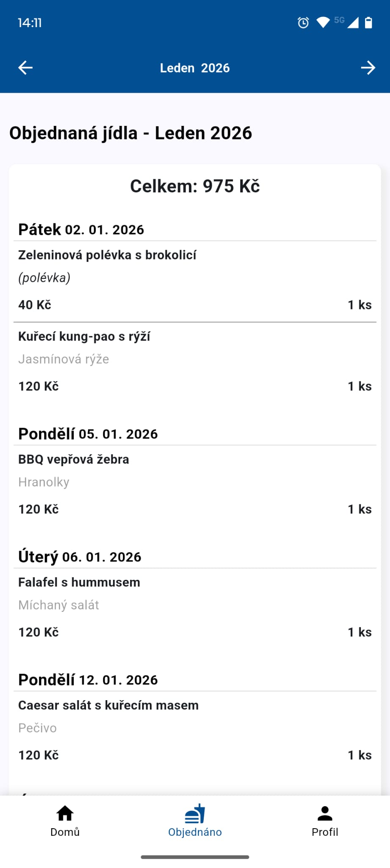
Task: Tap the Wi-Fi status icon
Action: pos(323,22)
